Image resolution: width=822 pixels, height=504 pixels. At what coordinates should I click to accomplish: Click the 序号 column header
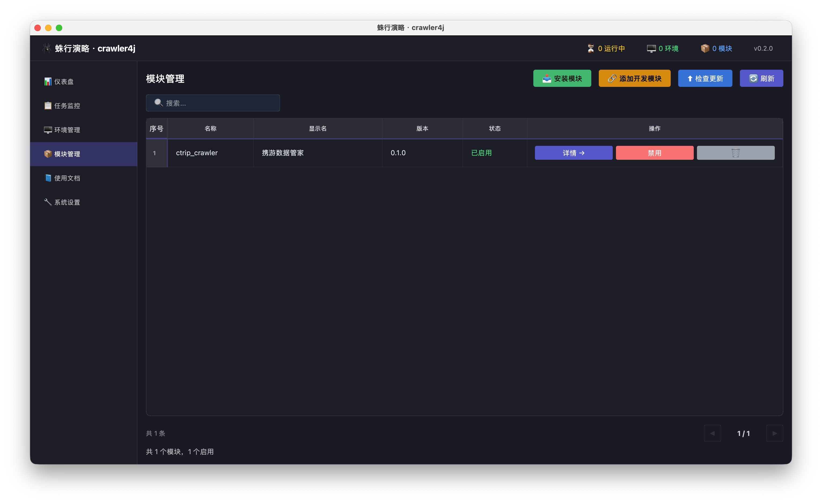coord(156,129)
